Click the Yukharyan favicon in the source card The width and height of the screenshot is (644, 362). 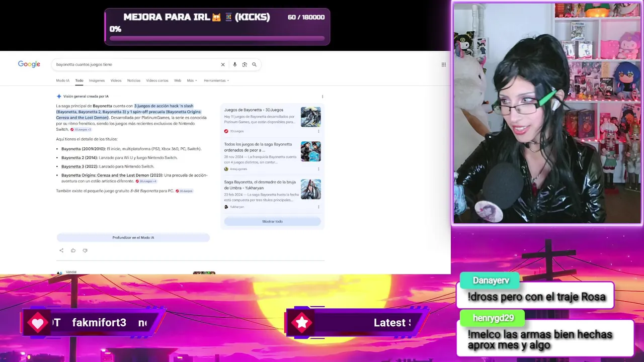(226, 207)
